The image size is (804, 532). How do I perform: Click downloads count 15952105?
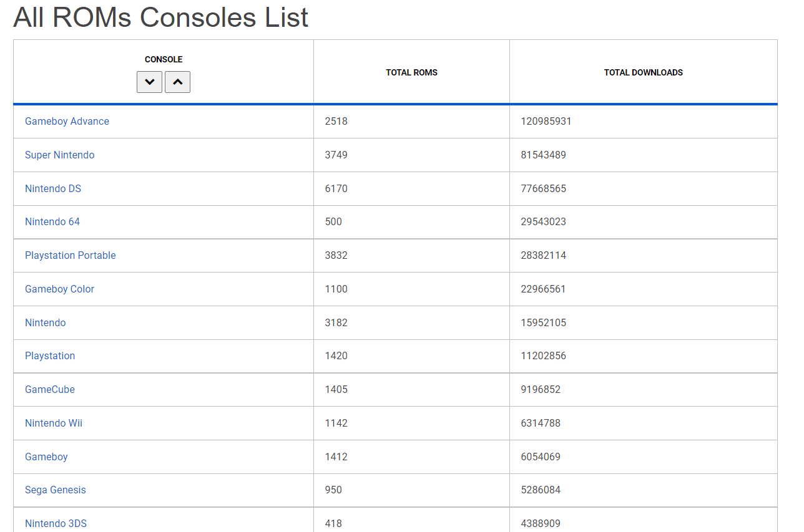pos(544,322)
